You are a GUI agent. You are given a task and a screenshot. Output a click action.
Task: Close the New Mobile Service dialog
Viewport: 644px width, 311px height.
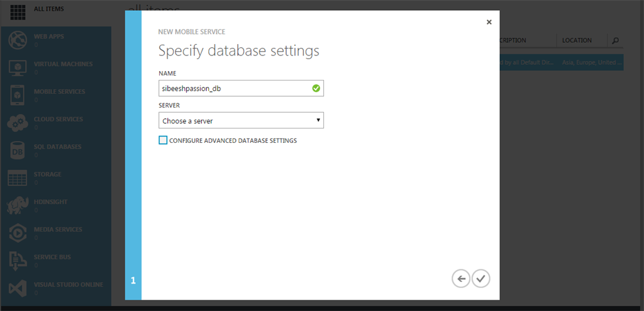489,22
